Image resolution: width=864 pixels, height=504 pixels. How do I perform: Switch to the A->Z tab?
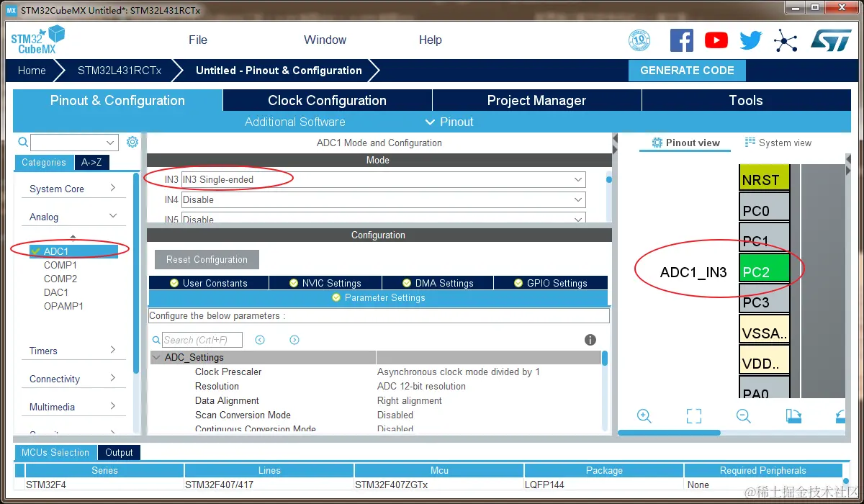91,162
